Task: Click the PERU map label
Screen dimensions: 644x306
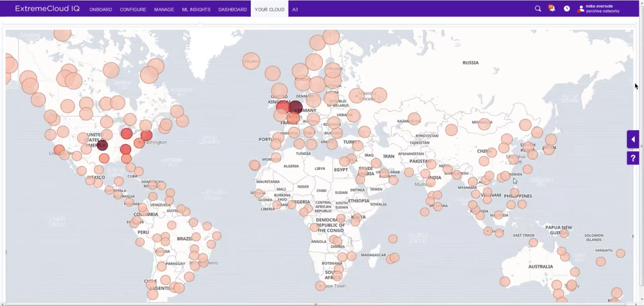Action: (x=143, y=232)
